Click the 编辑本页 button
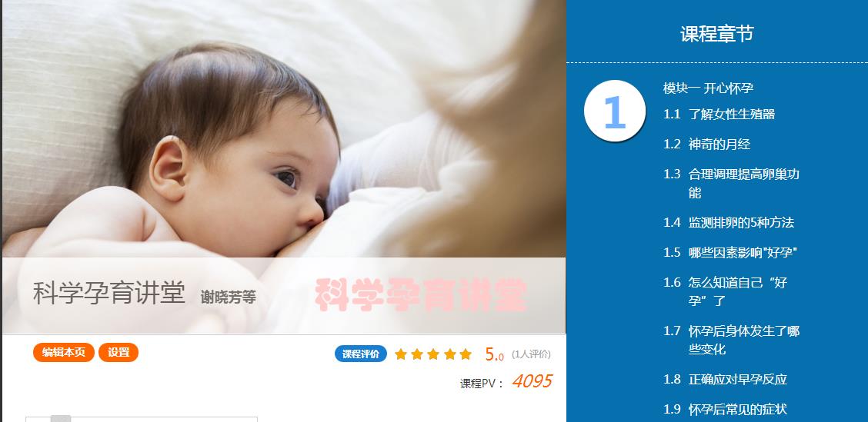 click(x=64, y=352)
